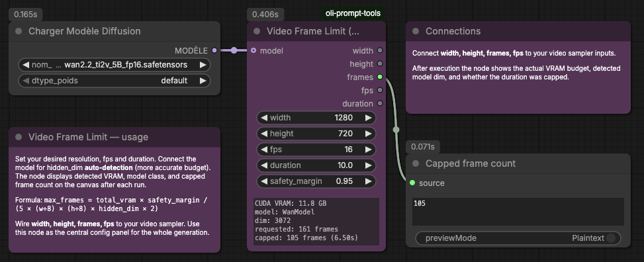
Task: Click the midpoint dot on the frames-to-source link
Action: point(396,130)
